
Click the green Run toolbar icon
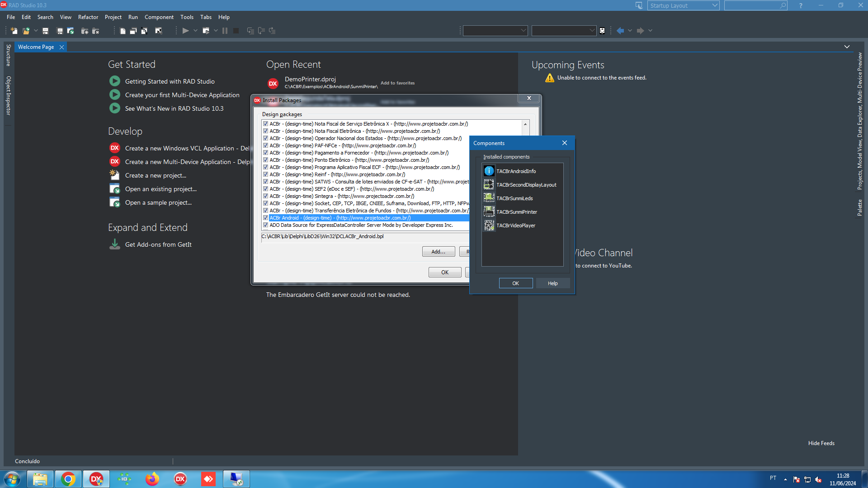tap(185, 31)
